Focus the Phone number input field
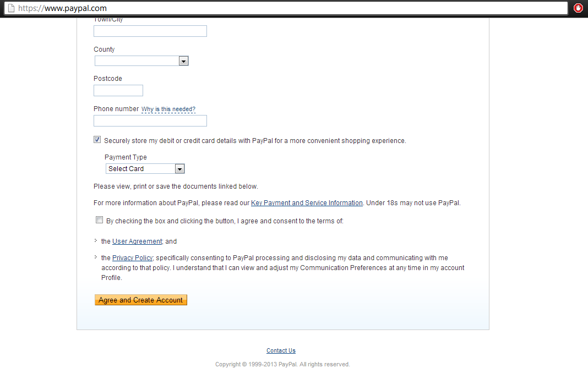The image size is (588, 379). [x=150, y=120]
